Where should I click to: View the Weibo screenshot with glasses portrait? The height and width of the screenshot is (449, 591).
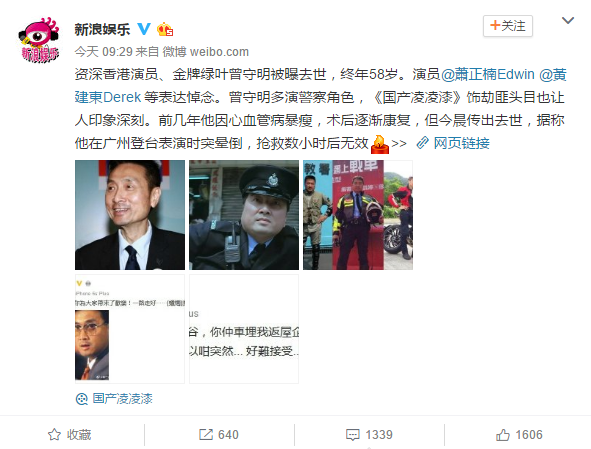[130, 329]
